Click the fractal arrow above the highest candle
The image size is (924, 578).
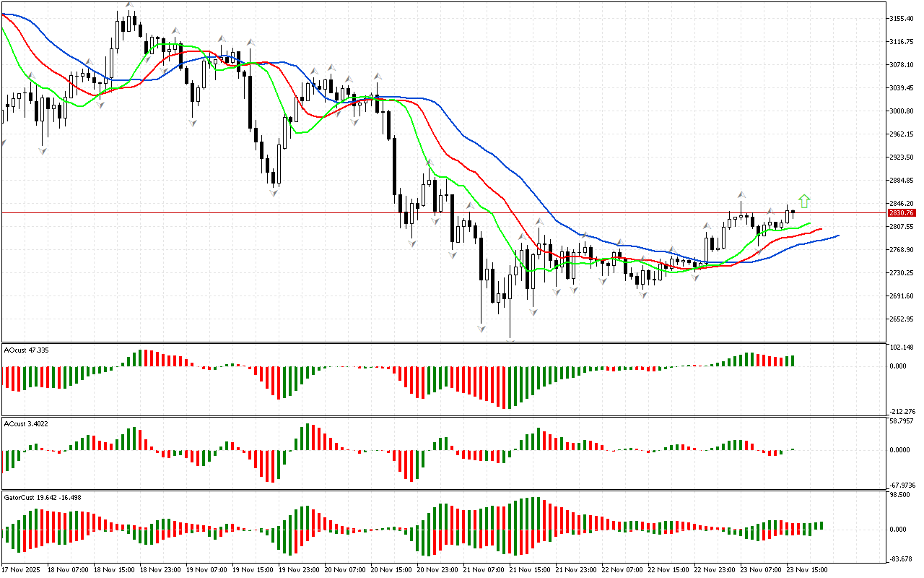[x=129, y=5]
